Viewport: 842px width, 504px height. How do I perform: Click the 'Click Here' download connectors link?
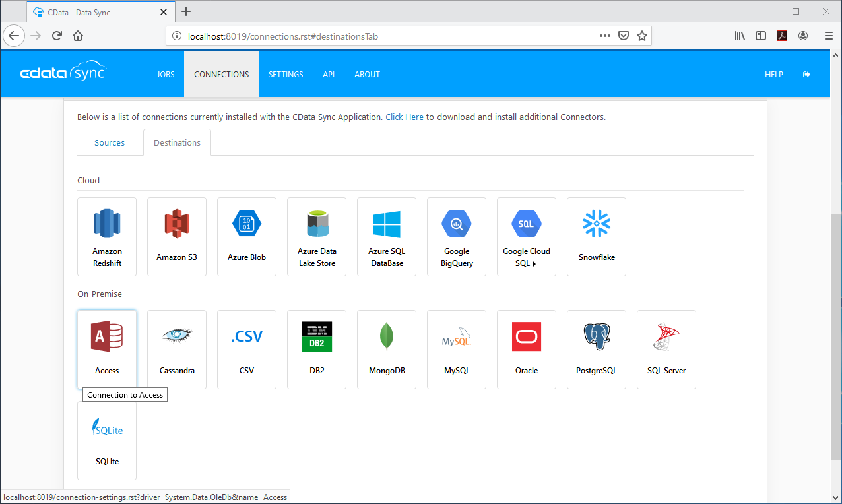coord(405,117)
